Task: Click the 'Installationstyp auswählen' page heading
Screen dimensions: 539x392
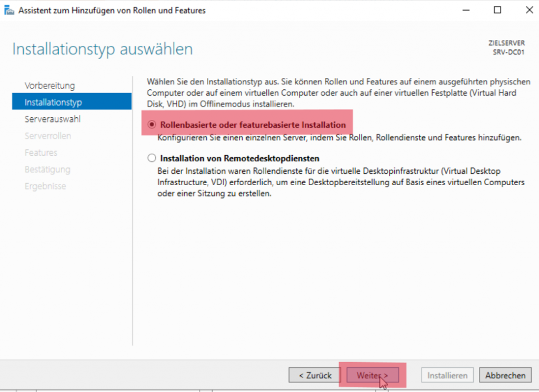Action: (x=102, y=49)
